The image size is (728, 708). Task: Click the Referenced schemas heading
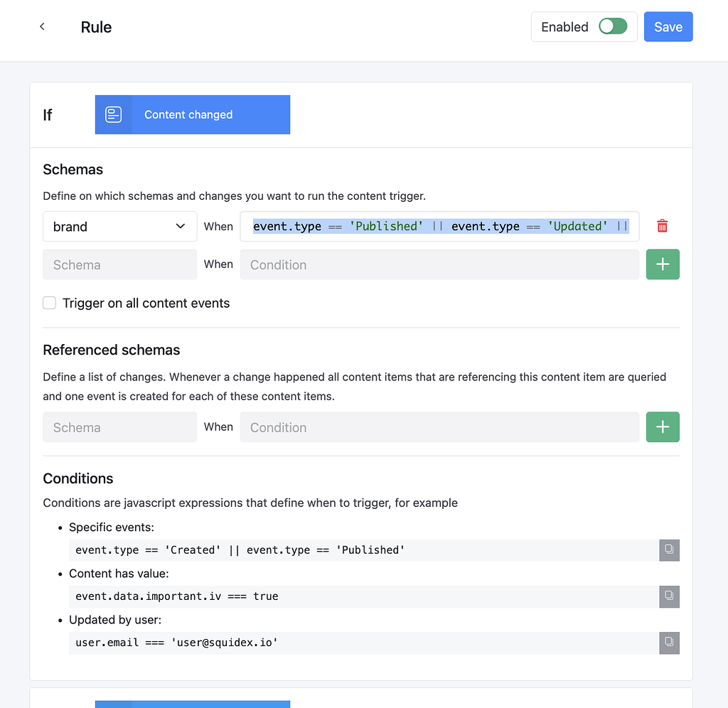tap(112, 350)
